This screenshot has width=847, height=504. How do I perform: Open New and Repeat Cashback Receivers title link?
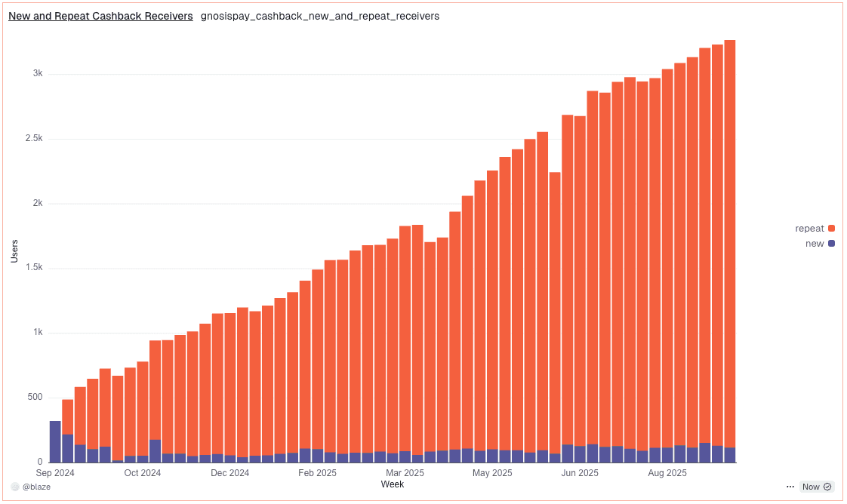100,16
